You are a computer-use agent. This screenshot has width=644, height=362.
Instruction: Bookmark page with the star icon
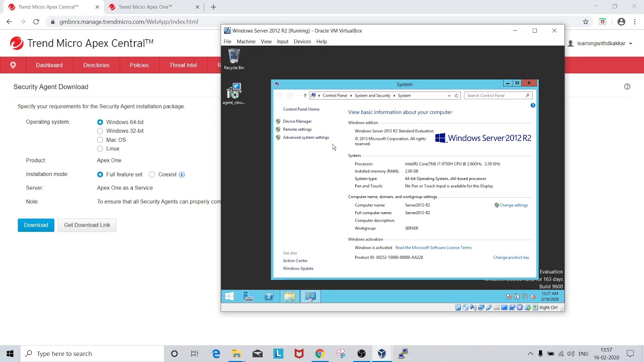point(586,22)
